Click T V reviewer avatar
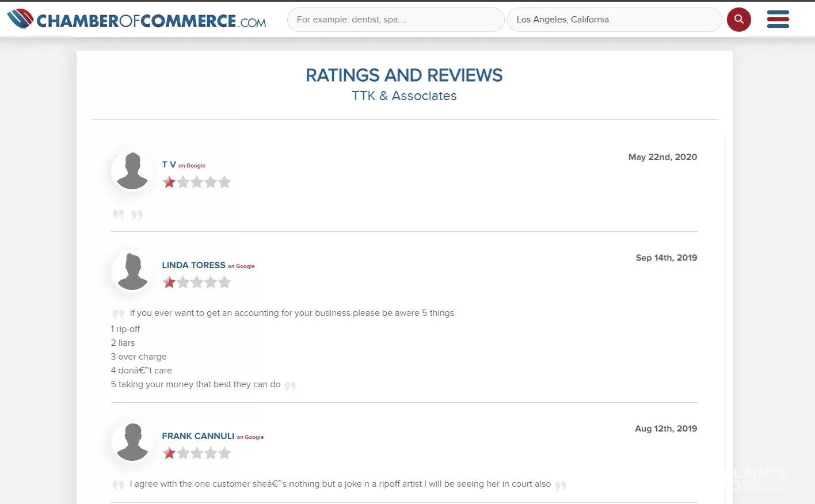Screen dimensions: 815x504 pos(132,171)
